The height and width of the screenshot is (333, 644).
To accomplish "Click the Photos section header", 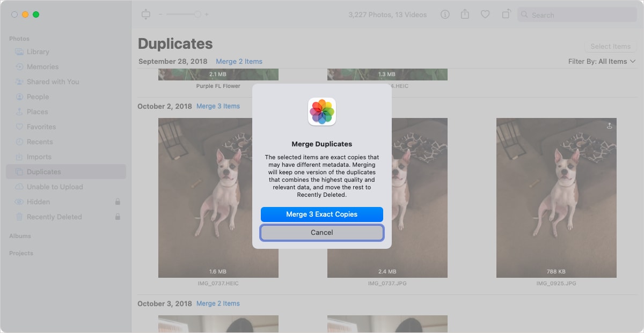I will (19, 39).
